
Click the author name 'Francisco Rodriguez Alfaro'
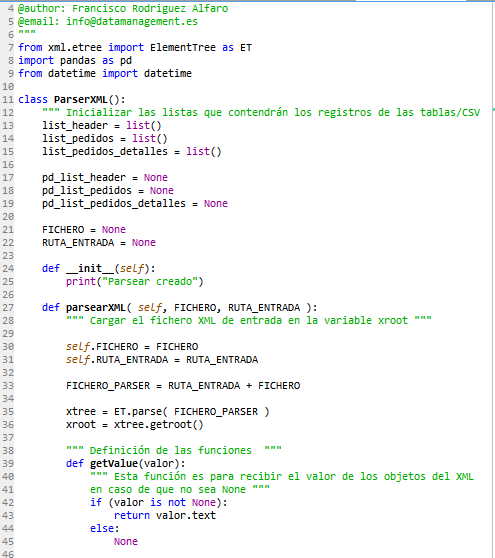click(150, 9)
